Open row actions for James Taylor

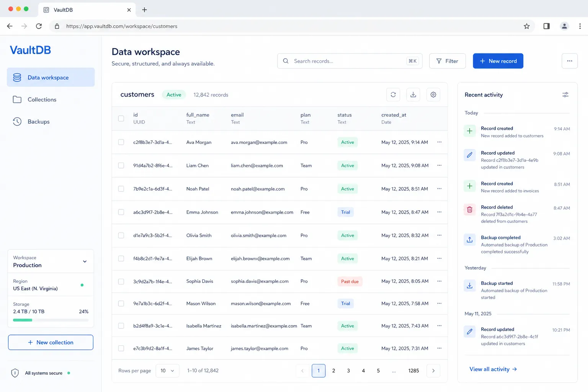(439, 348)
